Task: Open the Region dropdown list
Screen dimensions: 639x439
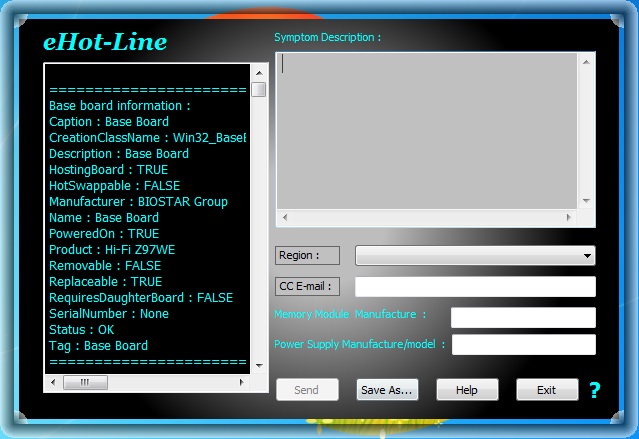Action: pyautogui.click(x=475, y=255)
